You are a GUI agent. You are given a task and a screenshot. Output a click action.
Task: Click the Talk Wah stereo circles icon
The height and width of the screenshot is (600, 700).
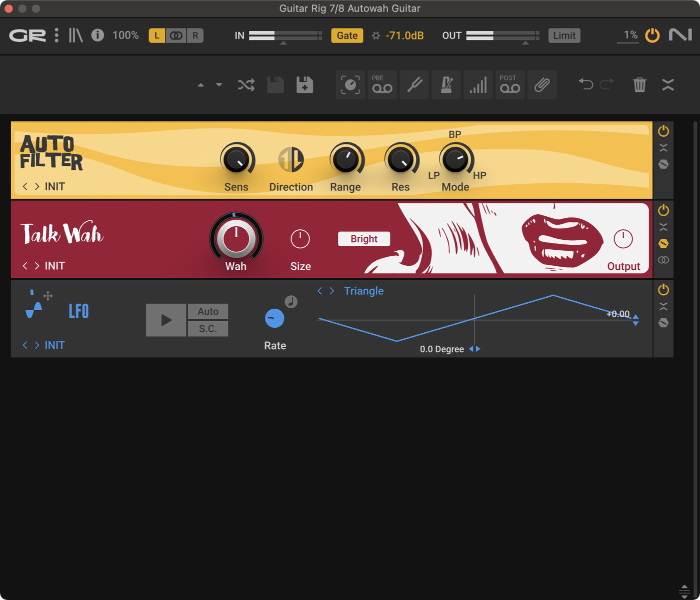click(663, 260)
